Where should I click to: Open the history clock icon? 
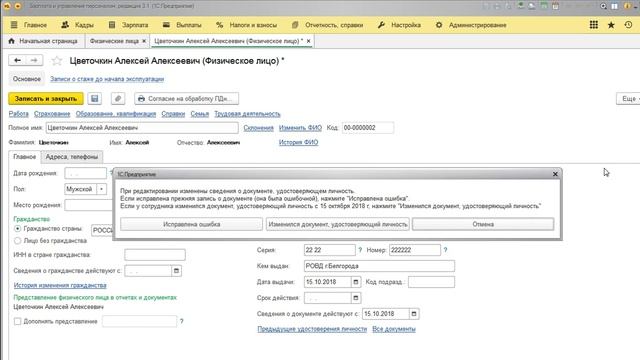click(629, 25)
